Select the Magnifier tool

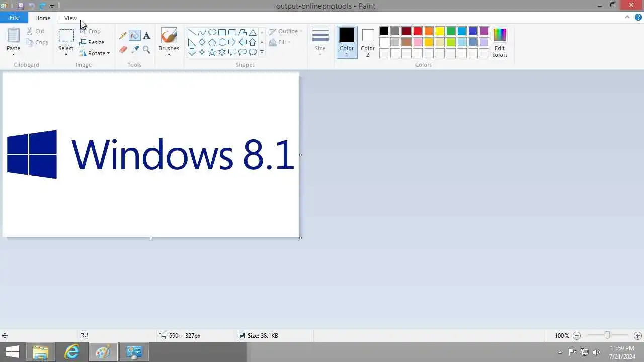pos(146,49)
